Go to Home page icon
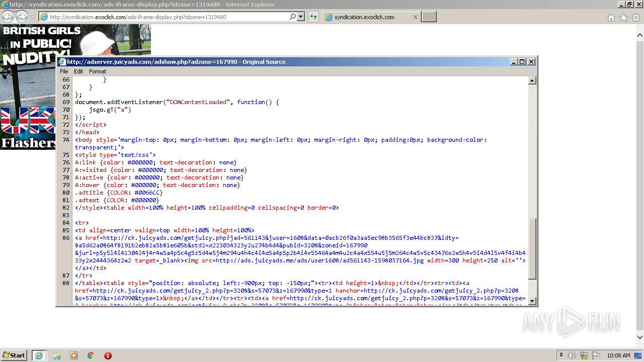The width and height of the screenshot is (644, 362). point(611,18)
